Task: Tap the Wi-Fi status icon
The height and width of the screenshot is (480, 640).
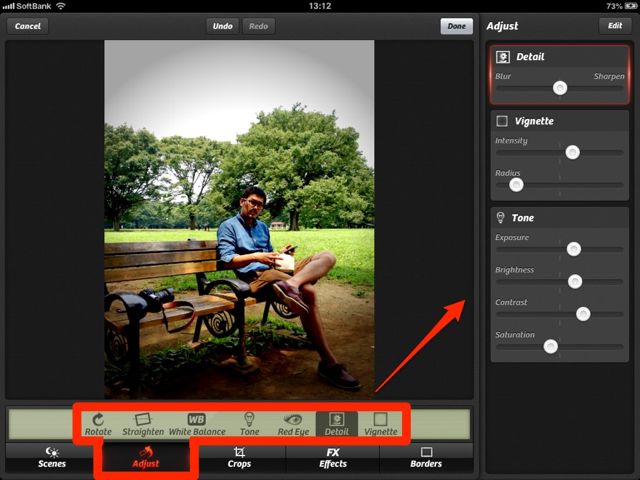Action: tap(60, 6)
